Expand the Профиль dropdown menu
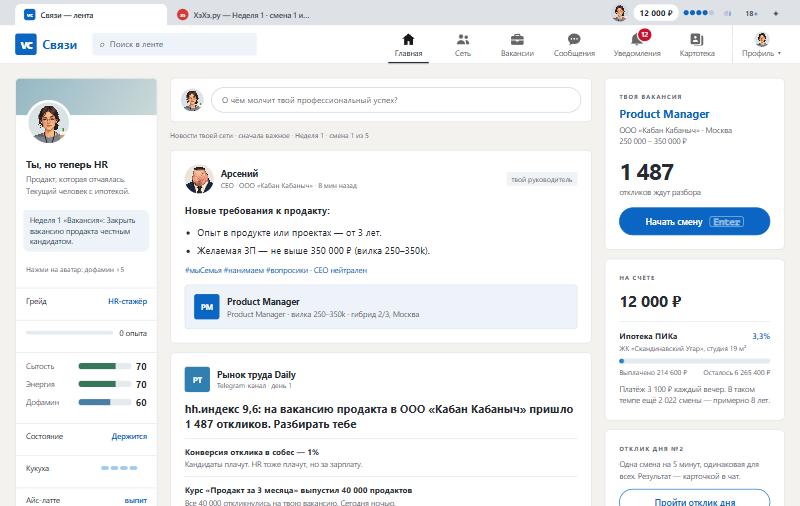The height and width of the screenshot is (506, 800). (761, 45)
